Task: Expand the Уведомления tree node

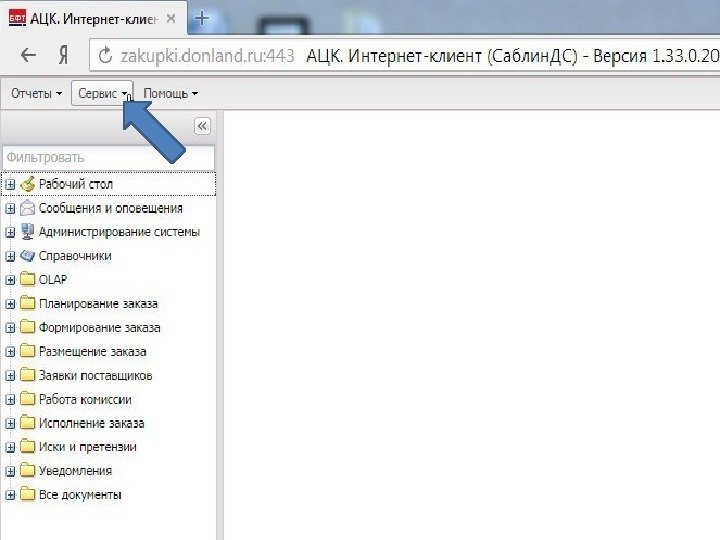Action: pos(10,471)
